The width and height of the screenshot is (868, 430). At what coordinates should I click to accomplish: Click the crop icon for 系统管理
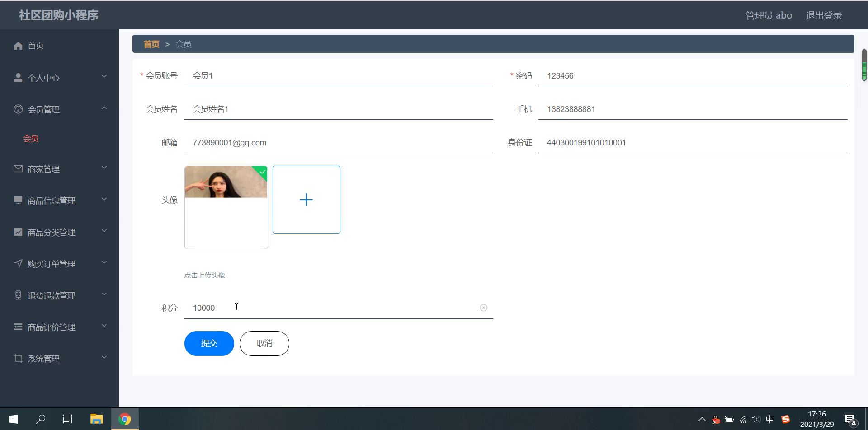point(18,358)
